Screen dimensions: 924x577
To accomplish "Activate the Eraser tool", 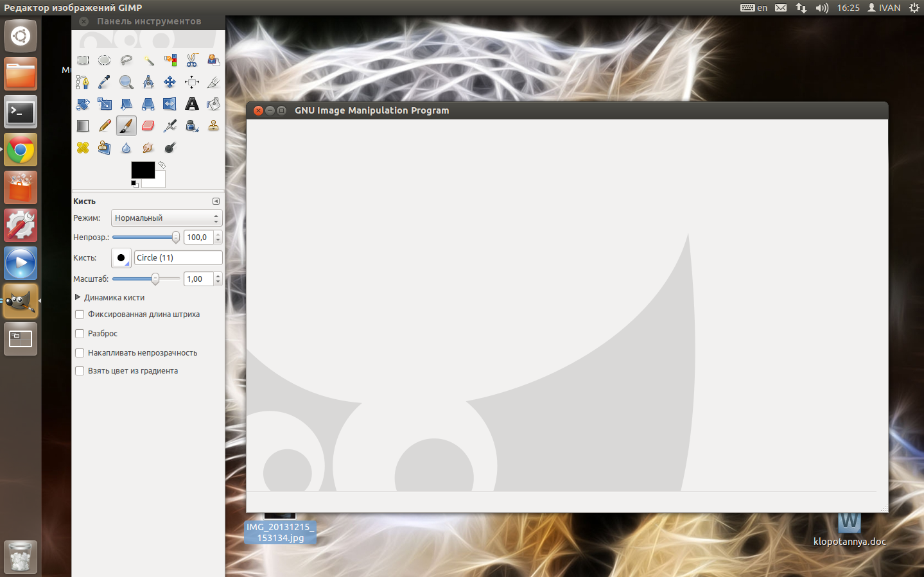I will (x=148, y=126).
